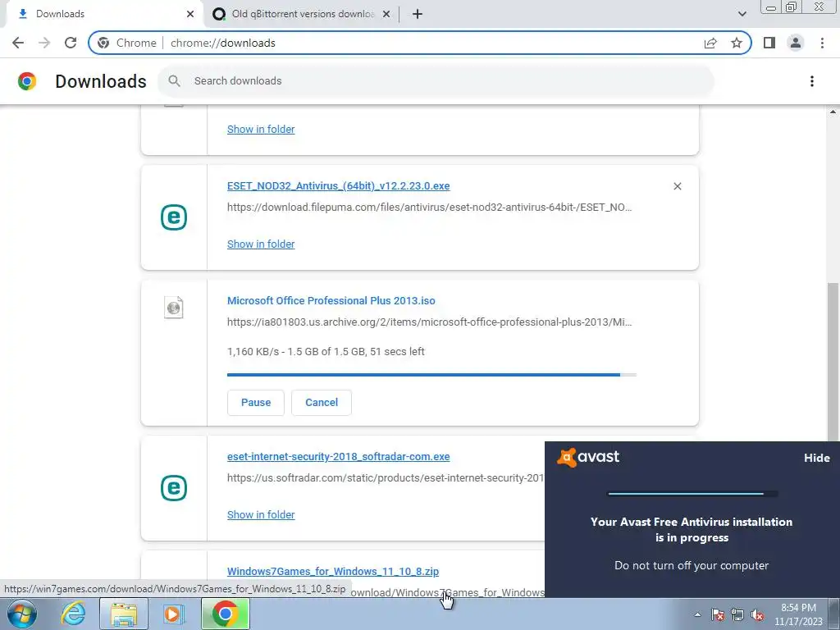Click the downloads page vertical scrollbar thumb
The image size is (840, 630).
833,362
